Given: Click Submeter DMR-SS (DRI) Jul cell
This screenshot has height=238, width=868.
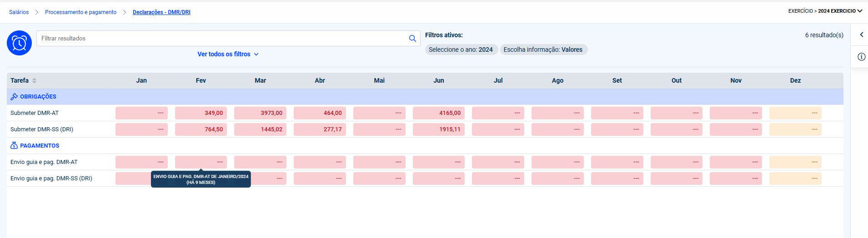Looking at the screenshot, I should coord(498,129).
